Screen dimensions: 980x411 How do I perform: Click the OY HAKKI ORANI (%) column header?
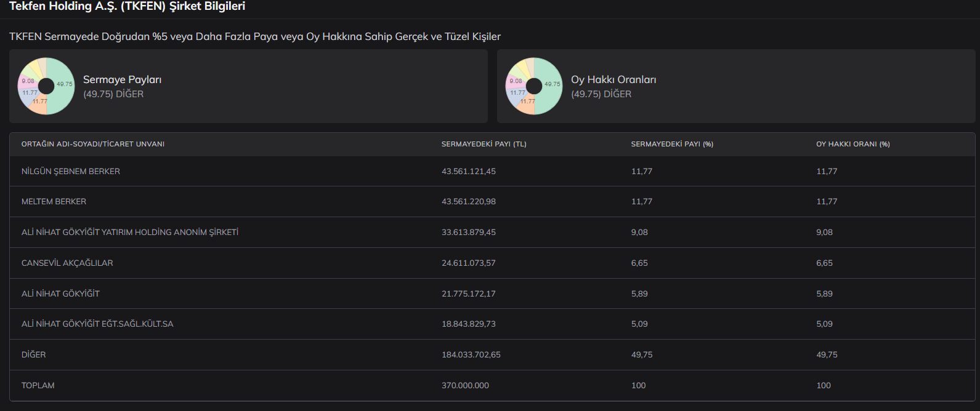(x=853, y=144)
